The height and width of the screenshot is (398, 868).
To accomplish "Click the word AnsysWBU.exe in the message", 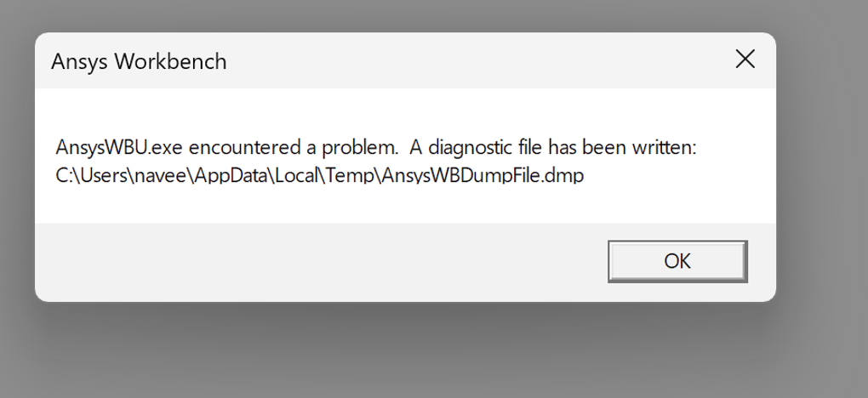I will coord(117,148).
